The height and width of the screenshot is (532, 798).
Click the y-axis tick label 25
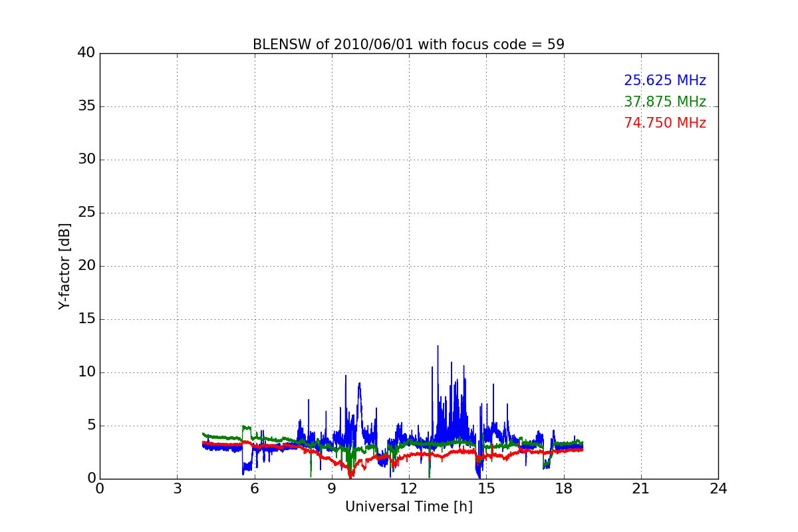click(86, 213)
